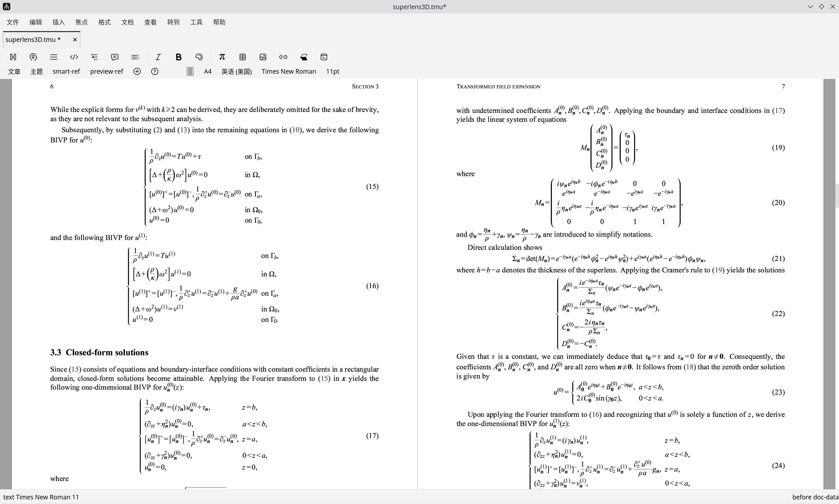839x504 pixels.
Task: Click the hyperlink chain icon
Action: (283, 57)
